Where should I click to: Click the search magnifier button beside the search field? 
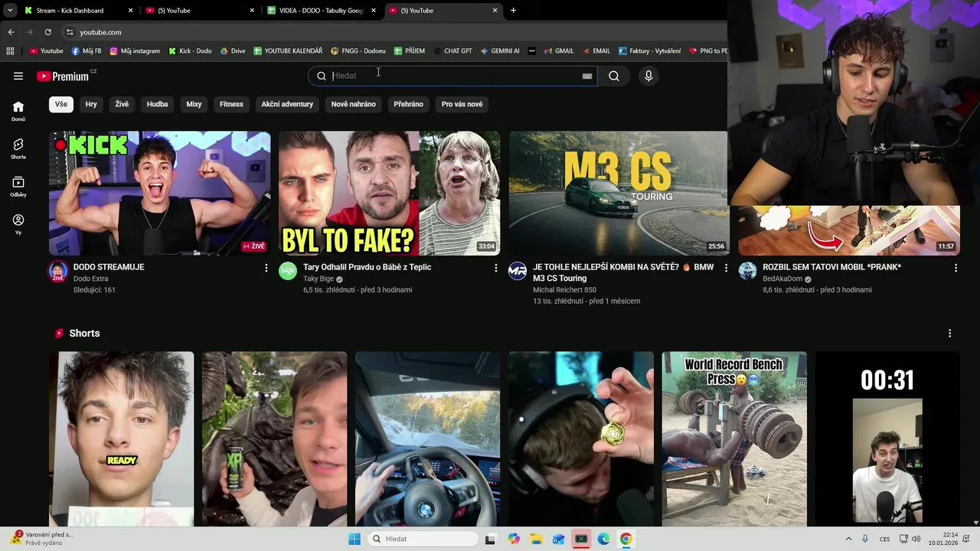(614, 76)
